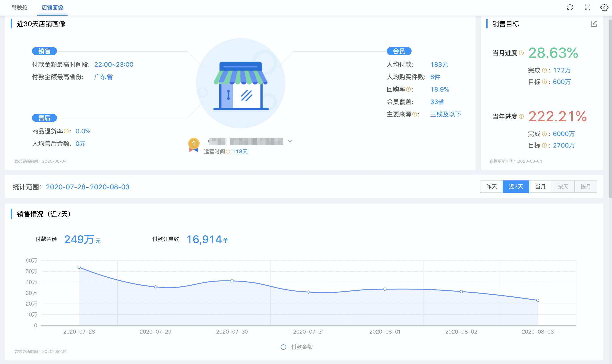Click the 广东省 province value
The width and height of the screenshot is (612, 364).
103,77
